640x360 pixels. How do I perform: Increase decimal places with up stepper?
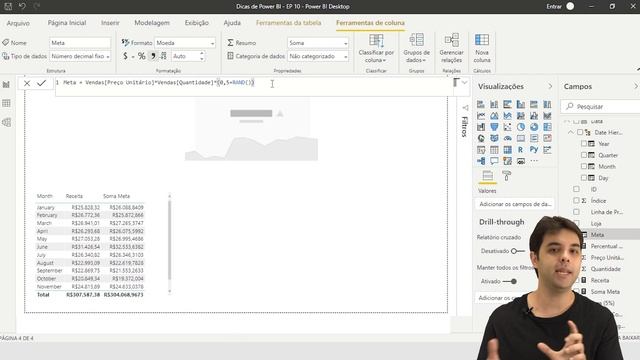pos(202,54)
